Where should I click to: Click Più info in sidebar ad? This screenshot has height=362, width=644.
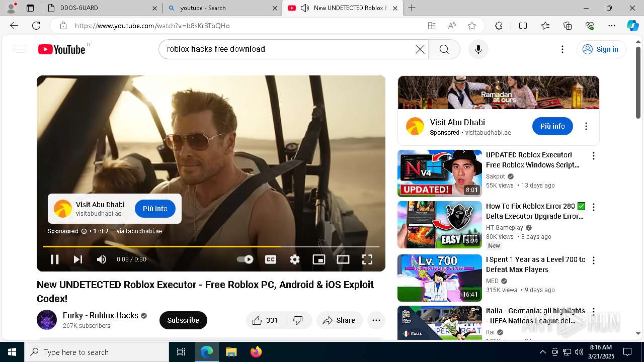tap(552, 126)
